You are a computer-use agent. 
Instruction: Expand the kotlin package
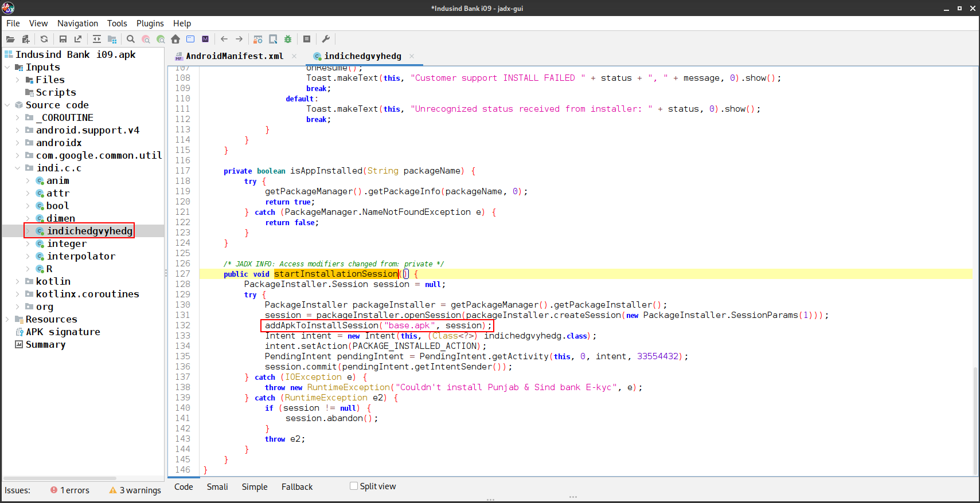18,281
